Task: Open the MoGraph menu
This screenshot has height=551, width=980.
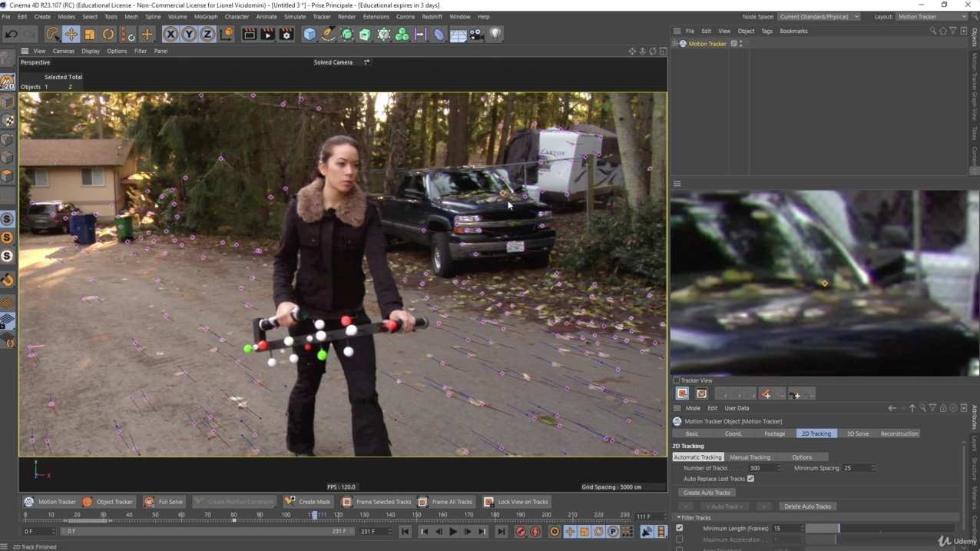Action: pos(206,16)
